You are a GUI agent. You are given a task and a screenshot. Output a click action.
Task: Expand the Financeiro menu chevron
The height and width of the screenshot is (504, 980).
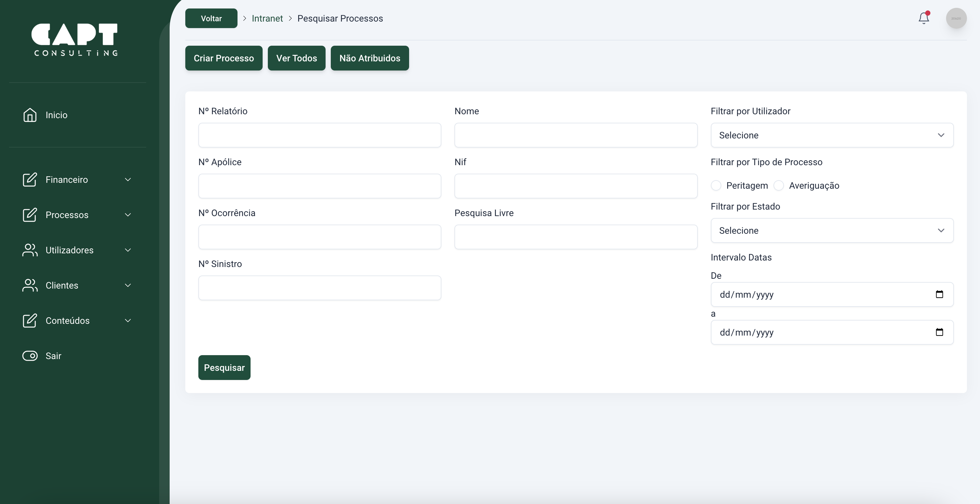pyautogui.click(x=128, y=180)
